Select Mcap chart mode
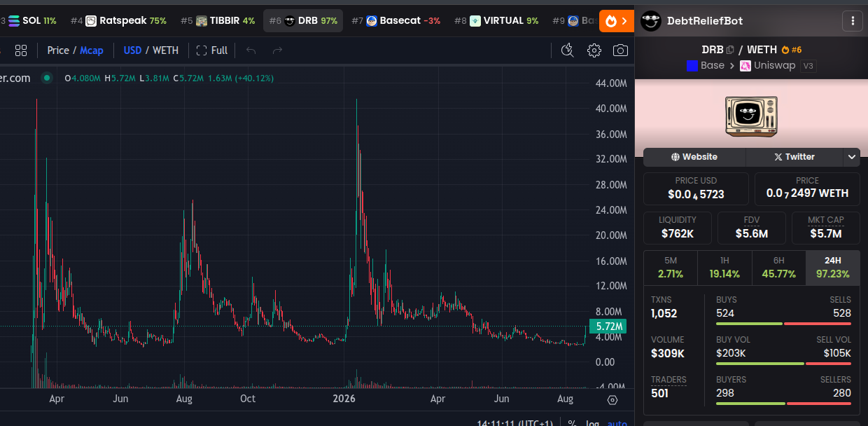868x426 pixels. pyautogui.click(x=92, y=50)
